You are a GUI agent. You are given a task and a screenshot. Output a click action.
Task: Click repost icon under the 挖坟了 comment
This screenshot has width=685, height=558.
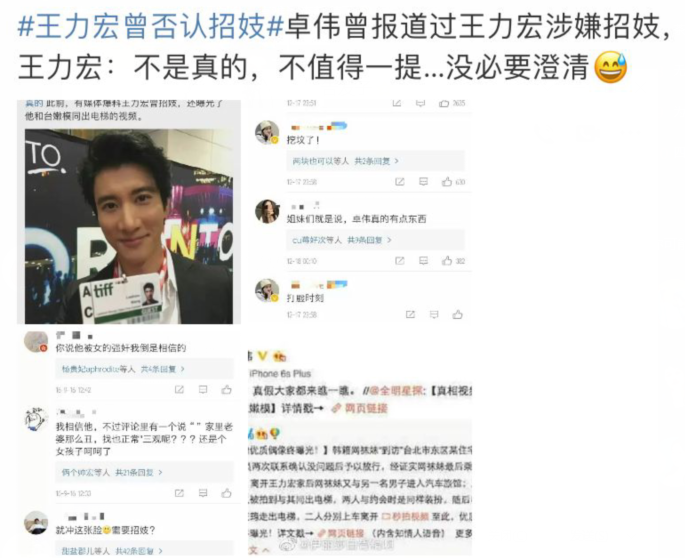click(x=400, y=181)
